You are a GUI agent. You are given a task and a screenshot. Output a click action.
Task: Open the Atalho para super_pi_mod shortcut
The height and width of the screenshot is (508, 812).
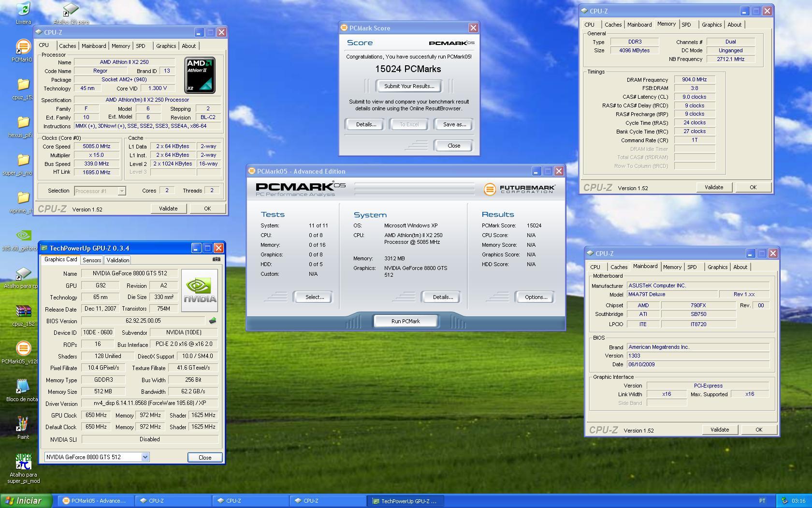[23, 462]
